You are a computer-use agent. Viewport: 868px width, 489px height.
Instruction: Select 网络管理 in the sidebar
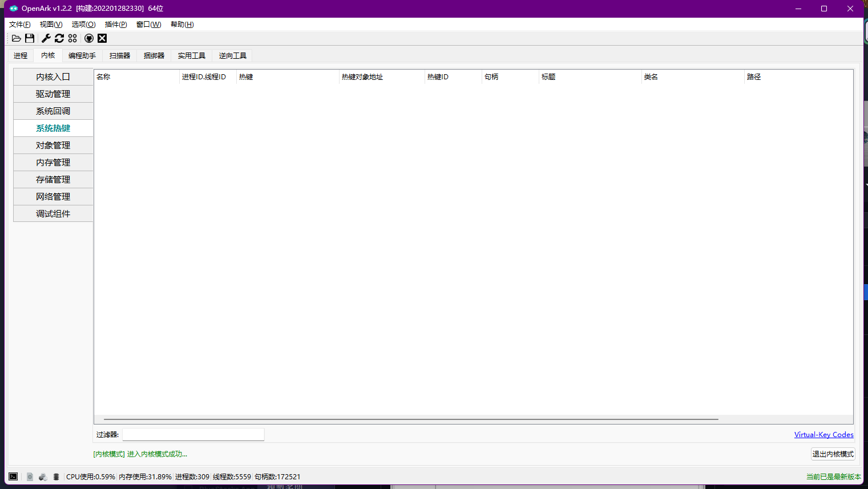point(53,197)
